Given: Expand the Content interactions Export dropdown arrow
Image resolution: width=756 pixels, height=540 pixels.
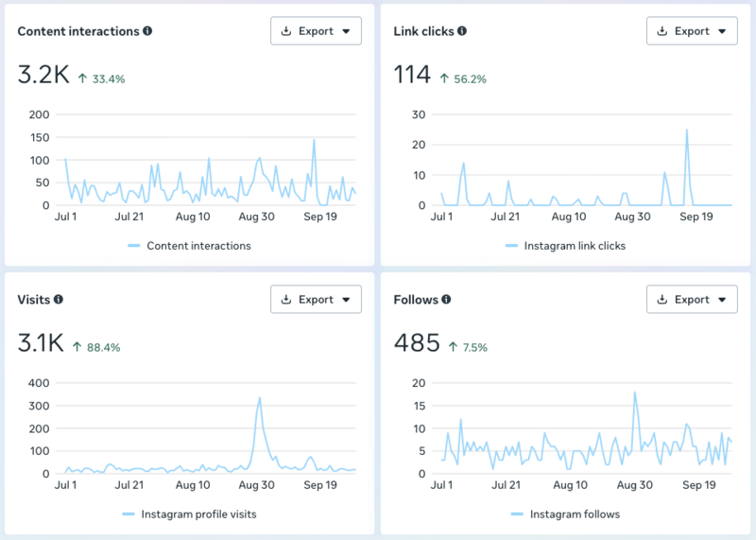Looking at the screenshot, I should (x=347, y=31).
